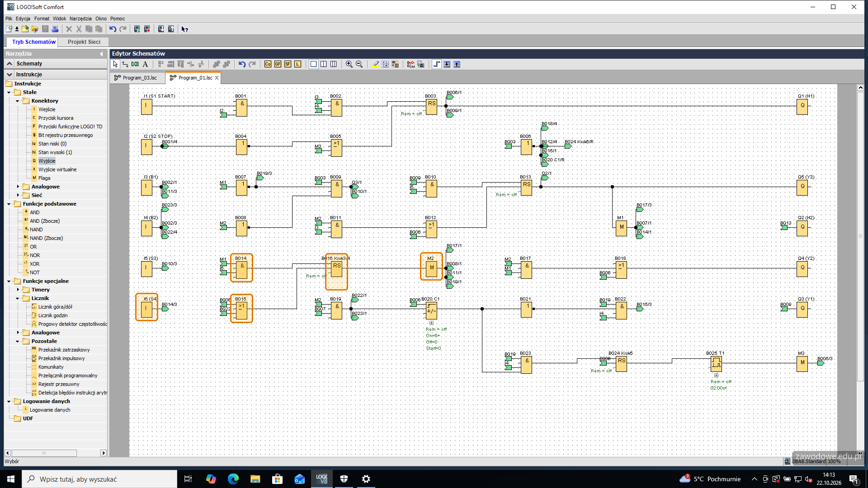Close the Program_01.lsc tab
This screenshot has width=868, height=488.
click(x=217, y=78)
